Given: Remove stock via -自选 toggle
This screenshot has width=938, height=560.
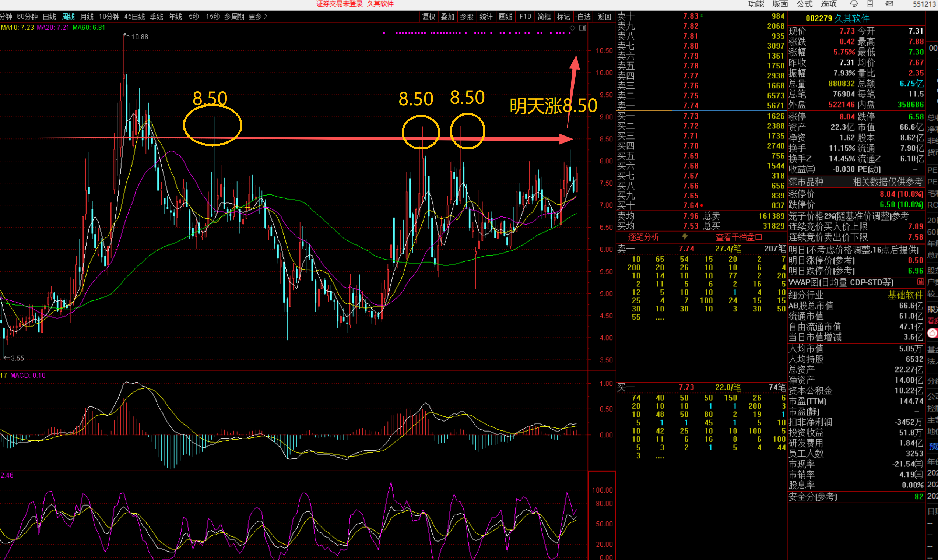Looking at the screenshot, I should tap(583, 17).
